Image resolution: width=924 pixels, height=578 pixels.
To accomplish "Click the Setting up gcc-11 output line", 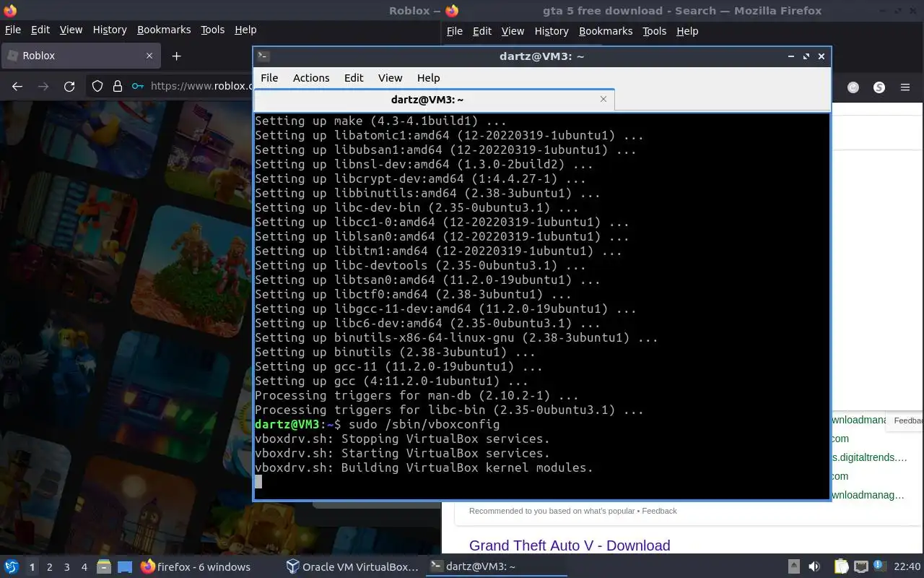I will (398, 366).
